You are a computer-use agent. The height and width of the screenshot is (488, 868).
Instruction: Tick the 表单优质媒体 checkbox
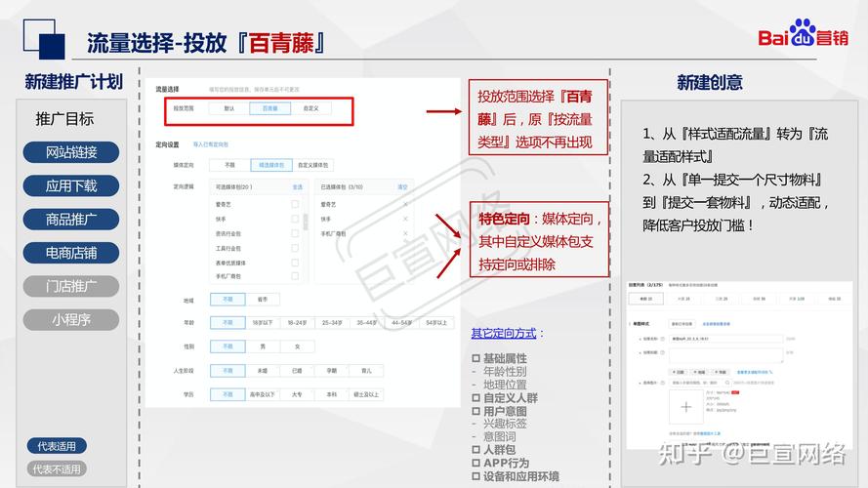point(295,263)
